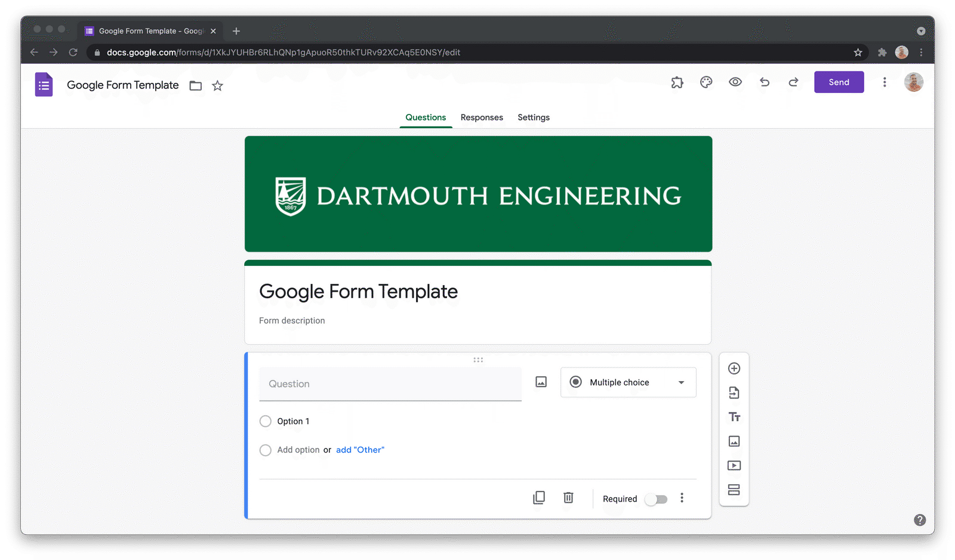Image resolution: width=955 pixels, height=560 pixels.
Task: Click the Chrome address bar URL
Action: (x=284, y=52)
